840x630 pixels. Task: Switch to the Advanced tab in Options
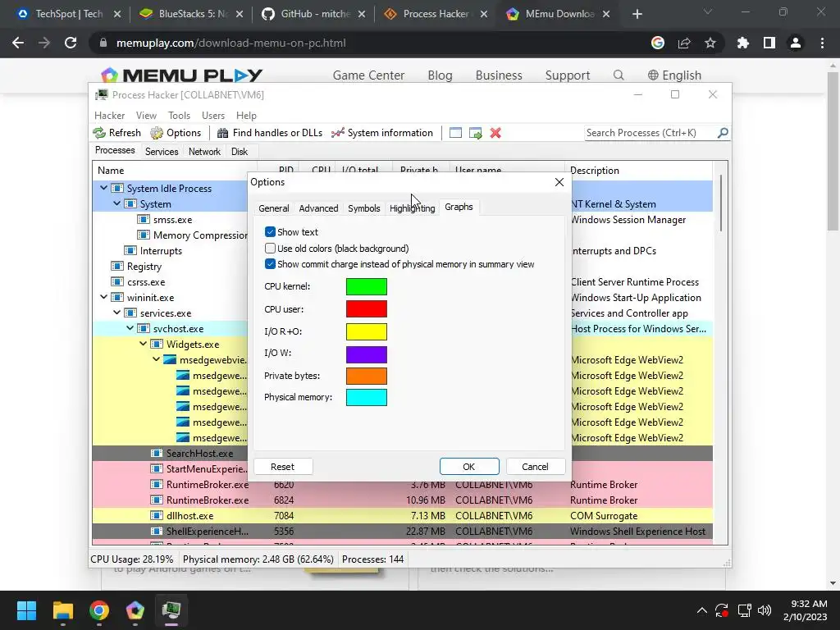pos(318,208)
